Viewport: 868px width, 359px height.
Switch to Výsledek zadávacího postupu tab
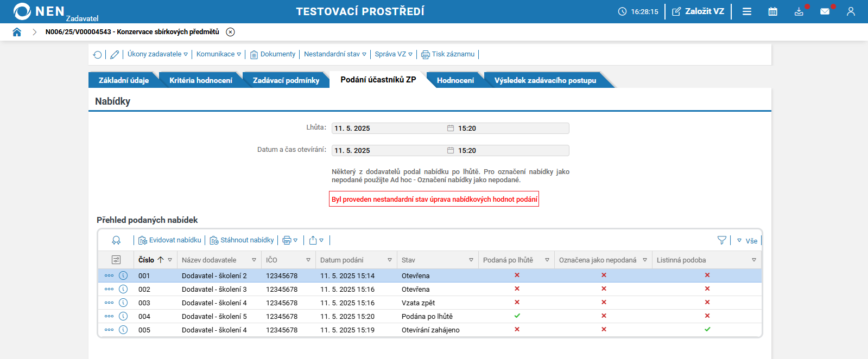545,80
